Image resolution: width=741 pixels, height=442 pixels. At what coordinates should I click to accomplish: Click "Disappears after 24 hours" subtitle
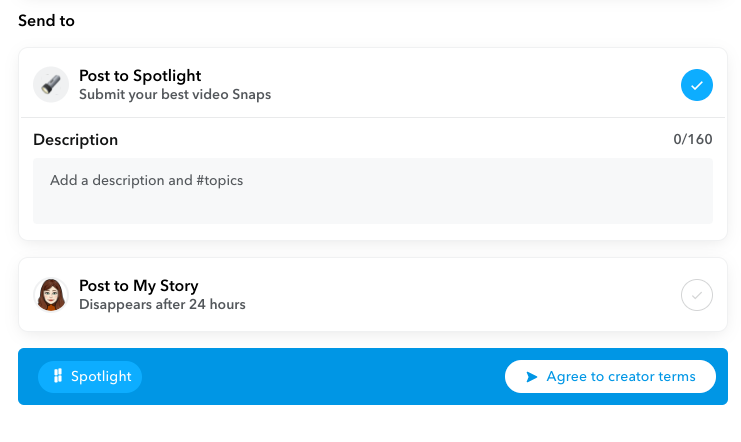tap(162, 304)
